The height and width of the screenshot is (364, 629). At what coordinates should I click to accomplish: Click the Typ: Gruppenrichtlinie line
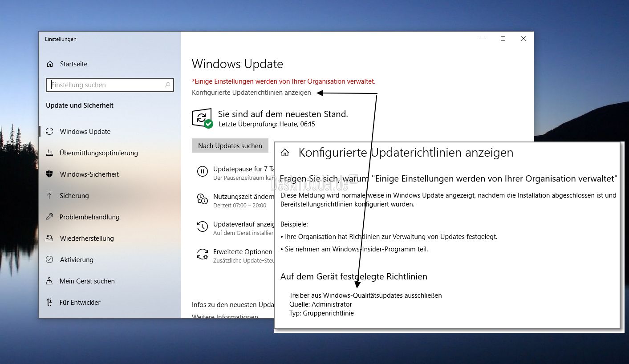pyautogui.click(x=321, y=313)
